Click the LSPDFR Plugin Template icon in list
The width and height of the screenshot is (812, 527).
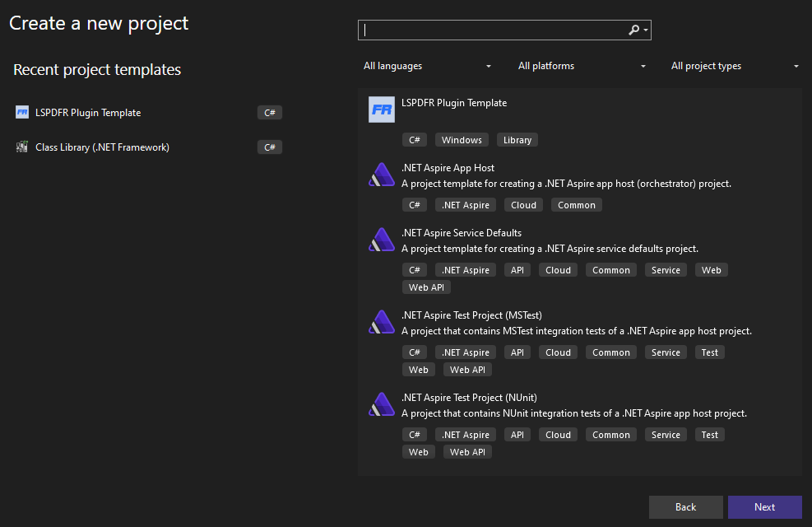tap(382, 110)
